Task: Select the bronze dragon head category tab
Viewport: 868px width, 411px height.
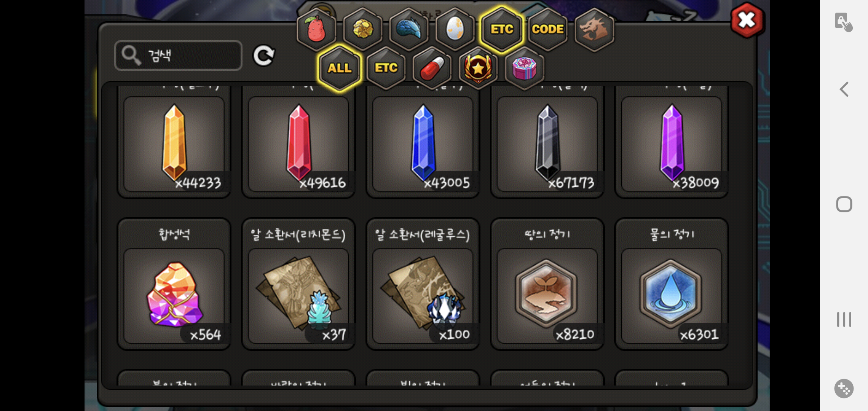Action: [594, 29]
